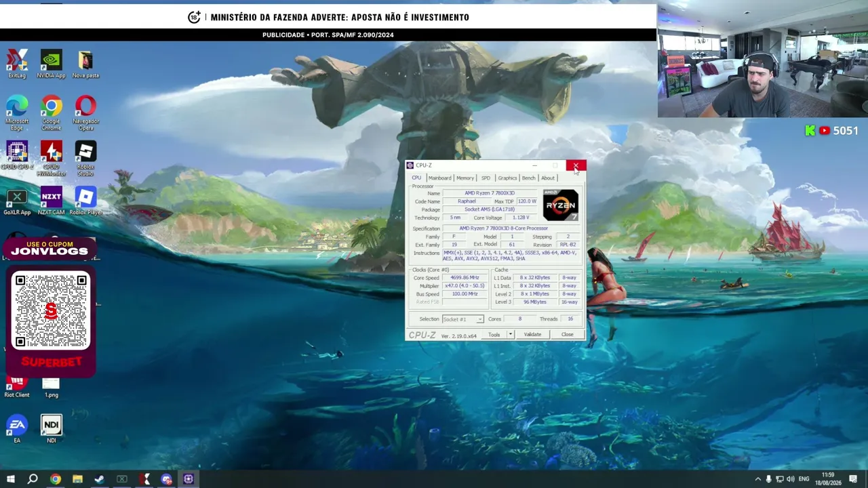Click the Tools button in CPU-Z
This screenshot has width=868, height=488.
(494, 335)
